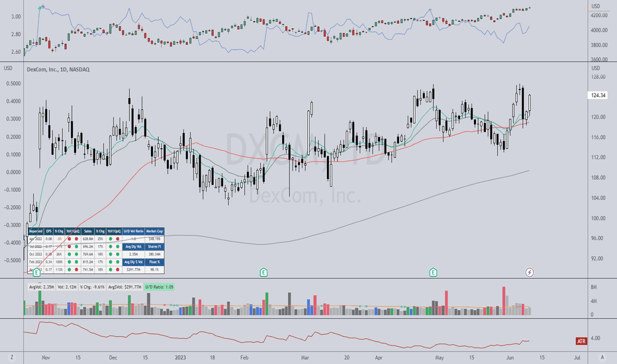Click the 0.5000 label on left scale
The height and width of the screenshot is (364, 617).
pos(13,83)
